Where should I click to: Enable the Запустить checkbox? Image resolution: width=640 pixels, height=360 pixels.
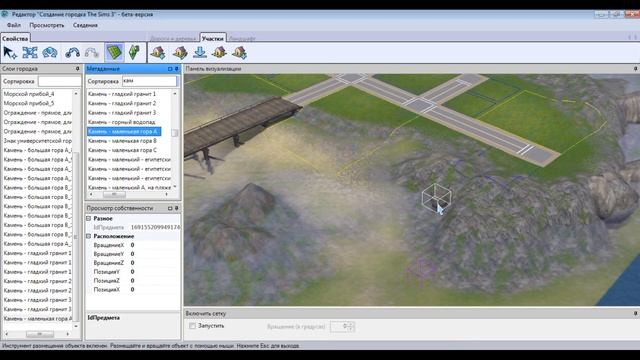click(x=192, y=326)
